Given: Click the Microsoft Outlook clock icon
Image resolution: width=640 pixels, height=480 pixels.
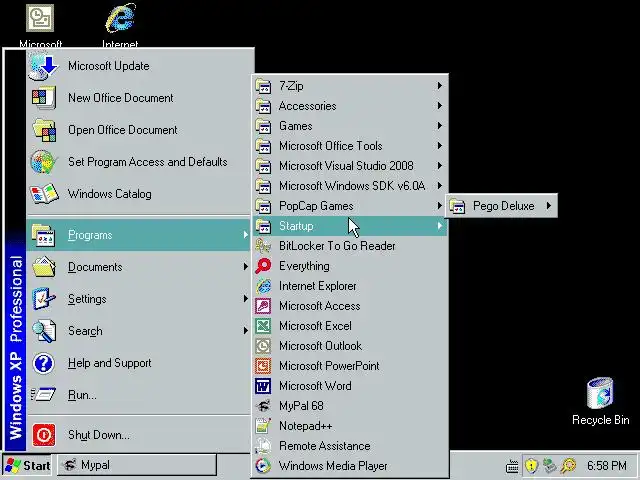Looking at the screenshot, I should (x=263, y=346).
